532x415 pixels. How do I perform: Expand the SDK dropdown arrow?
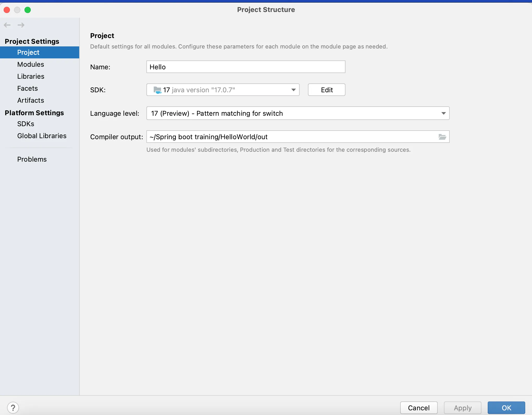(x=293, y=90)
